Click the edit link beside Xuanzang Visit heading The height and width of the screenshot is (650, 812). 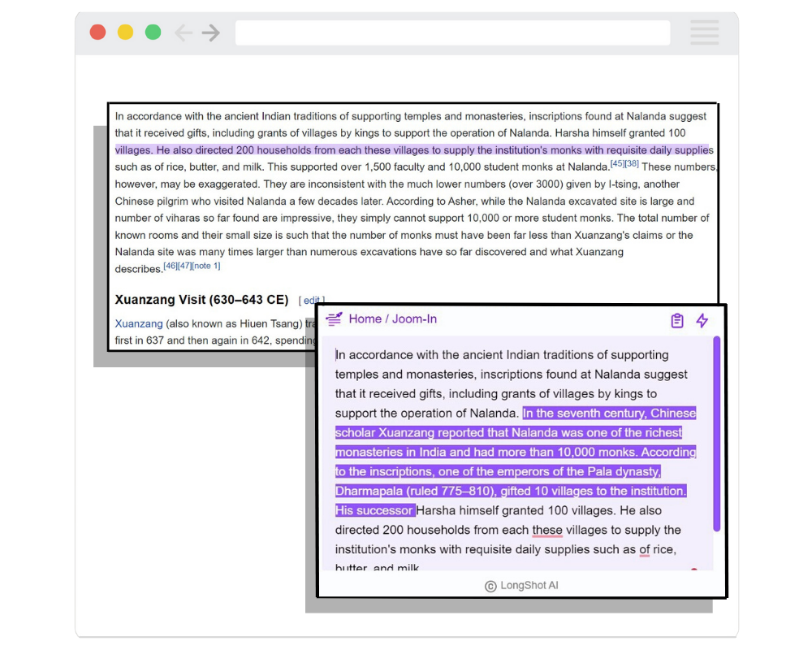(x=311, y=300)
